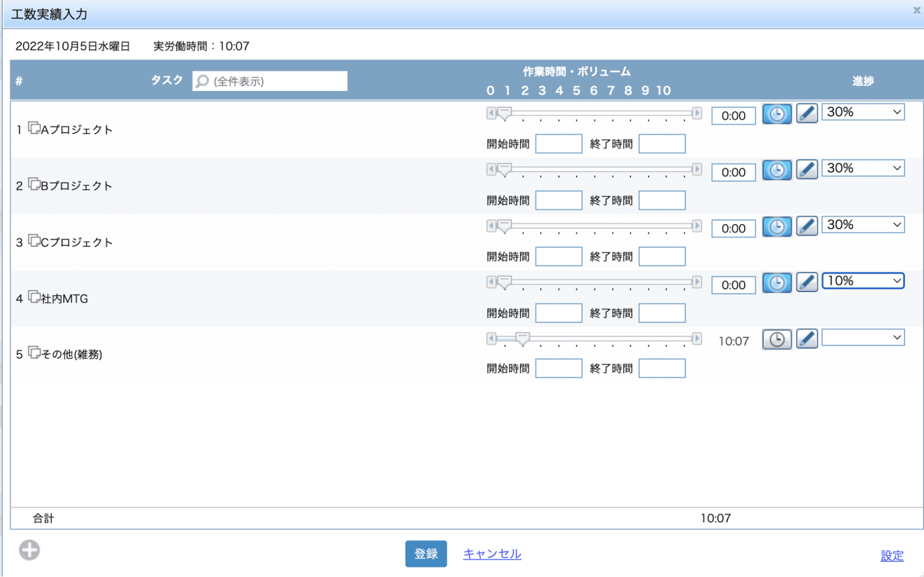Open the 設定 settings link
The width and height of the screenshot is (924, 577).
coord(891,556)
